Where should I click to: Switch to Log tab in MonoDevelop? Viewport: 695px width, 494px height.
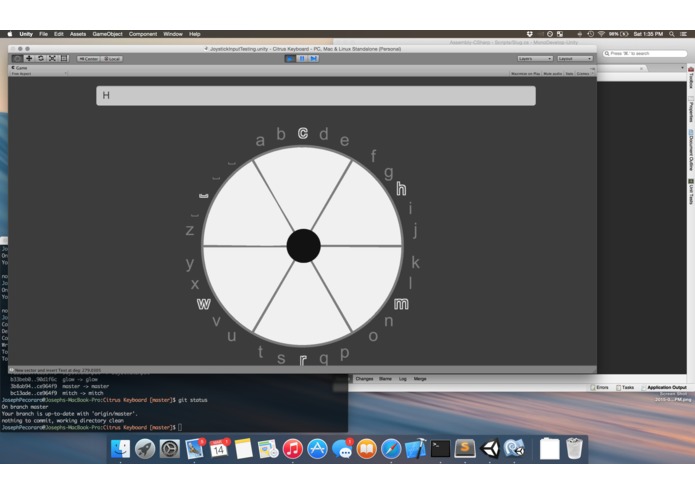[x=402, y=379]
